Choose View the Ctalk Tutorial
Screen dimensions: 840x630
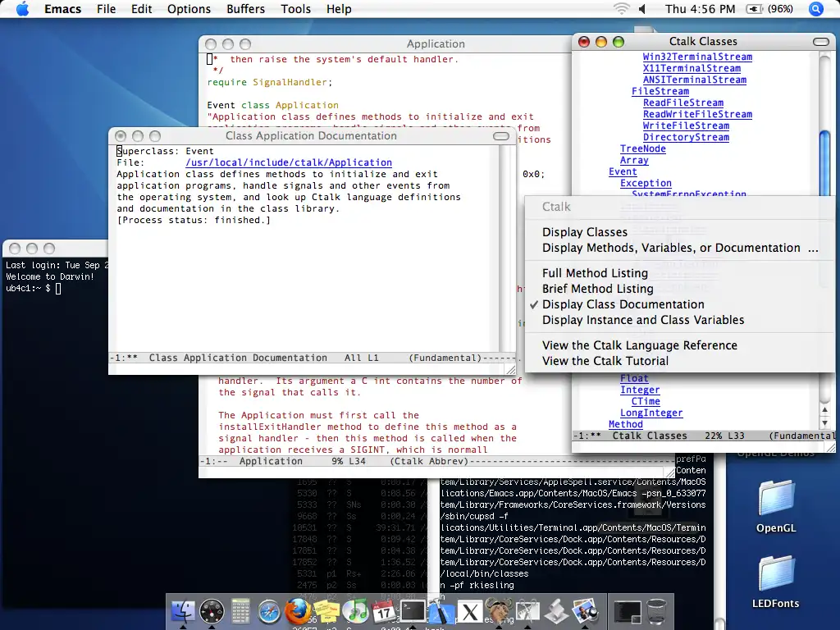click(605, 361)
